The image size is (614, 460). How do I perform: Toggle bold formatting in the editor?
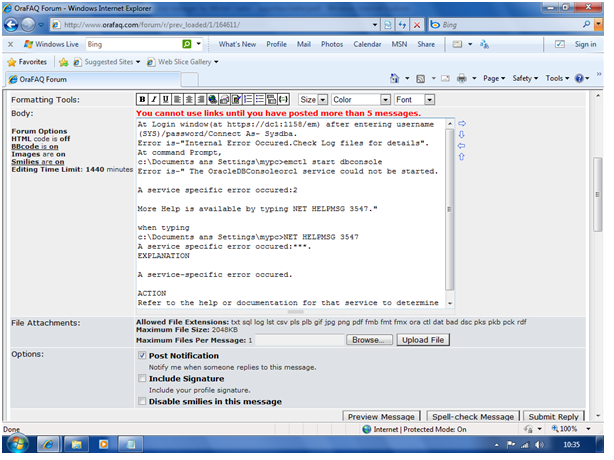click(x=141, y=100)
